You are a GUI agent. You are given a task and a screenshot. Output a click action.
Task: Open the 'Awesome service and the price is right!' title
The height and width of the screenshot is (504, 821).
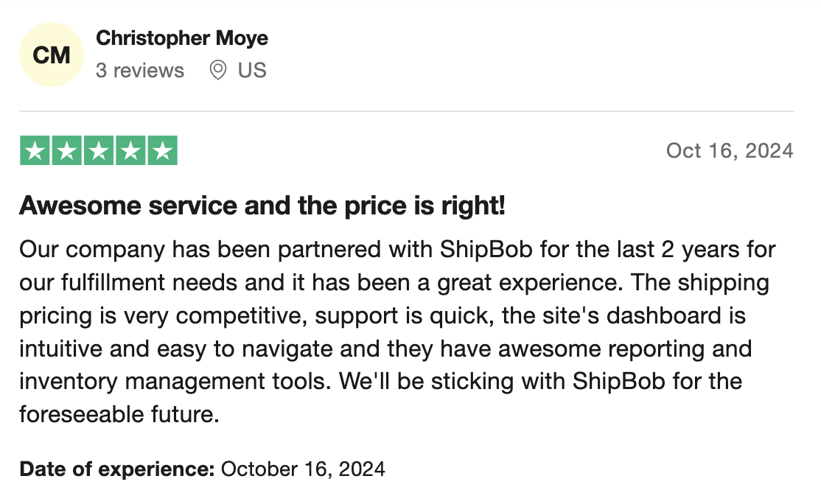tap(262, 205)
